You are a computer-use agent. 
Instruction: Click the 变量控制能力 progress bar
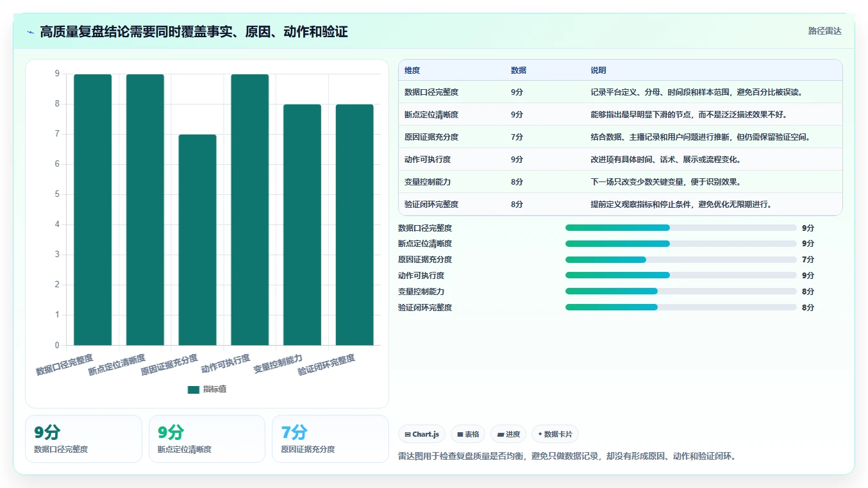[681, 291]
